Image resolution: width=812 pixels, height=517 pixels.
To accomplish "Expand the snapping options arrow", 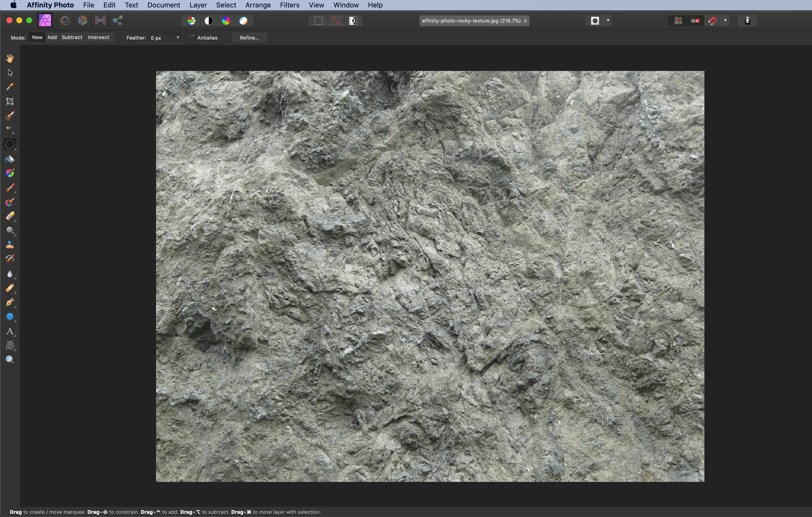I will (x=725, y=21).
